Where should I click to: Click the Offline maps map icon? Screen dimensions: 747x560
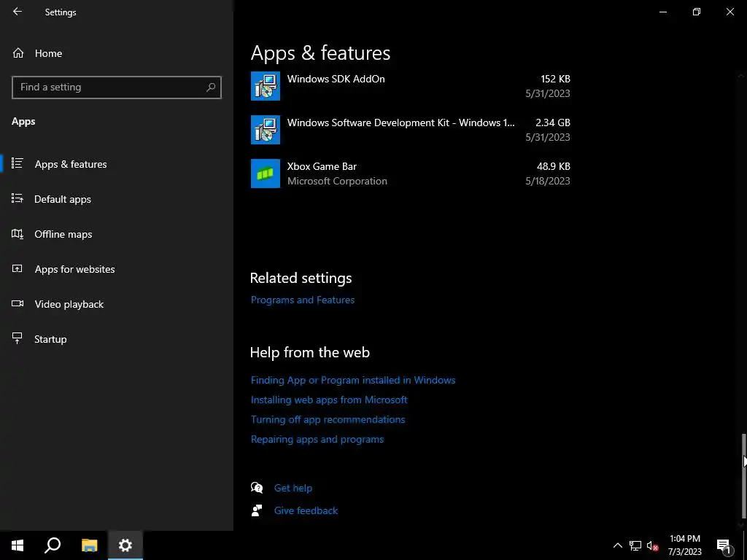point(18,234)
